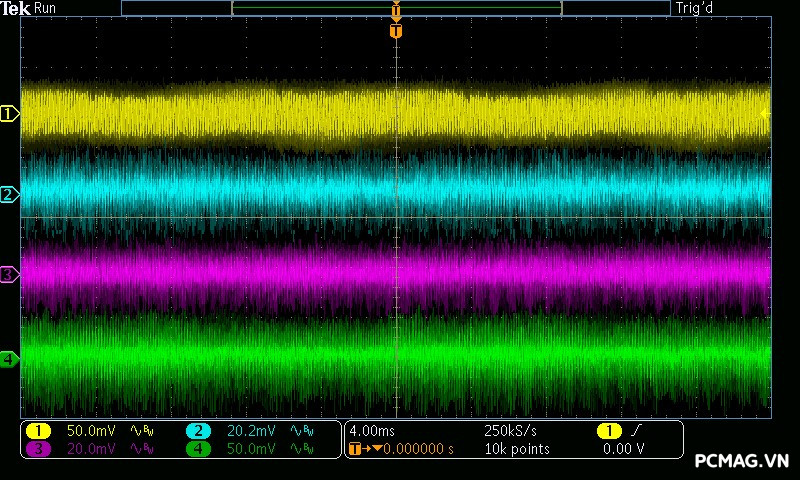Click the 0.00 V trigger level readout
The height and width of the screenshot is (480, 800).
(x=624, y=449)
